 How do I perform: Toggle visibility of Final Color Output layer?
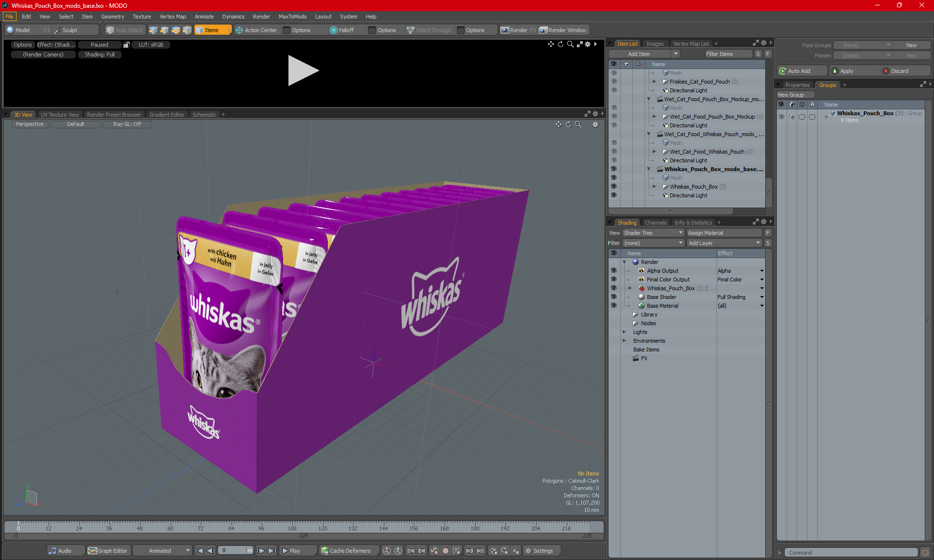coord(613,280)
